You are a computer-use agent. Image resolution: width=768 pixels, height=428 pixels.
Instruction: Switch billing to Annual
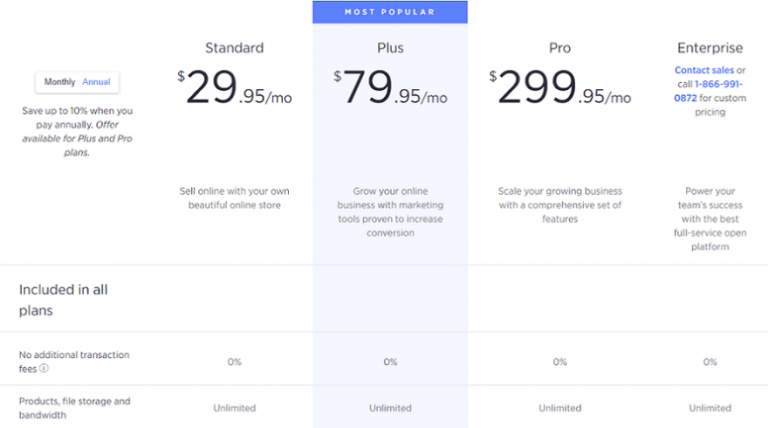tap(96, 82)
